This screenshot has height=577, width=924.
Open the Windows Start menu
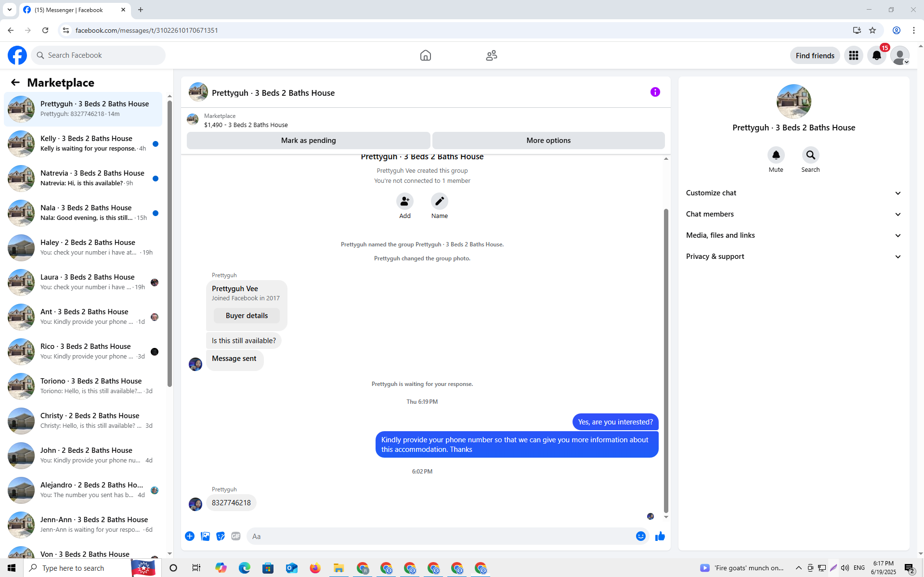[12, 568]
